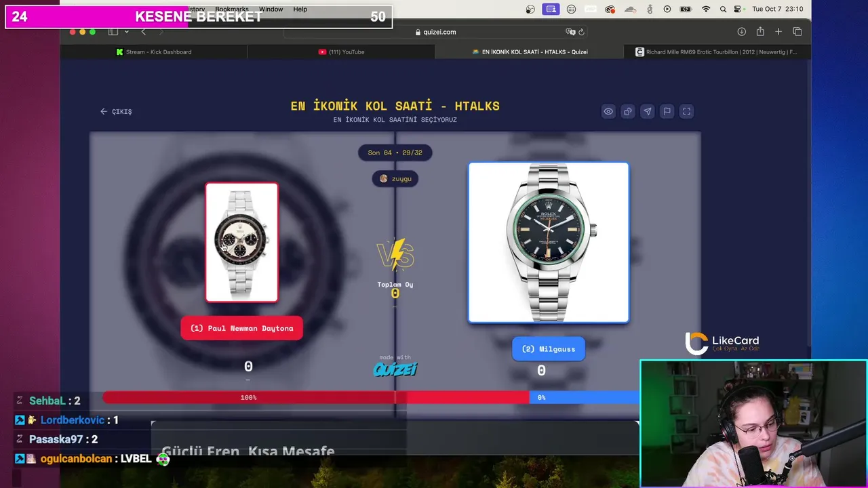Click the translate icon in address bar

[570, 32]
